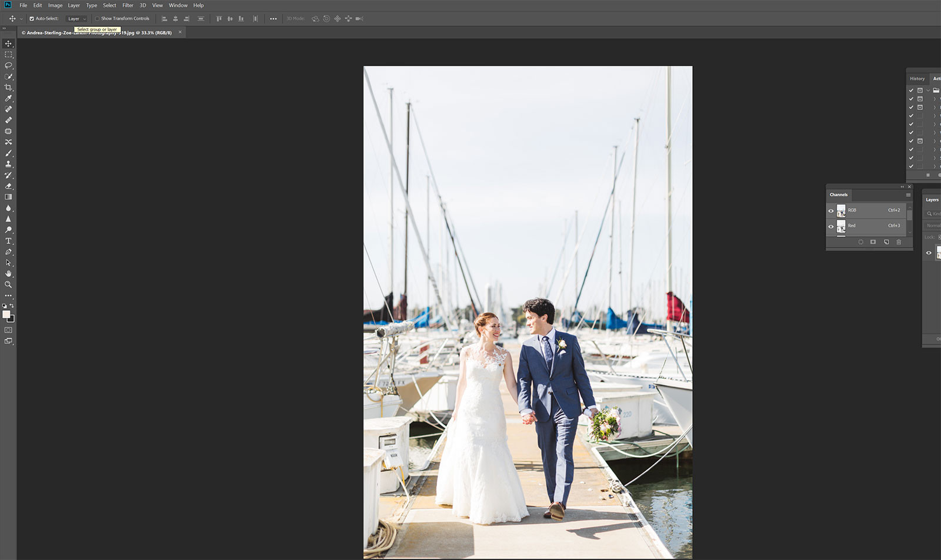Collapse Channels panel double-arrow
This screenshot has height=560, width=941.
coord(902,187)
